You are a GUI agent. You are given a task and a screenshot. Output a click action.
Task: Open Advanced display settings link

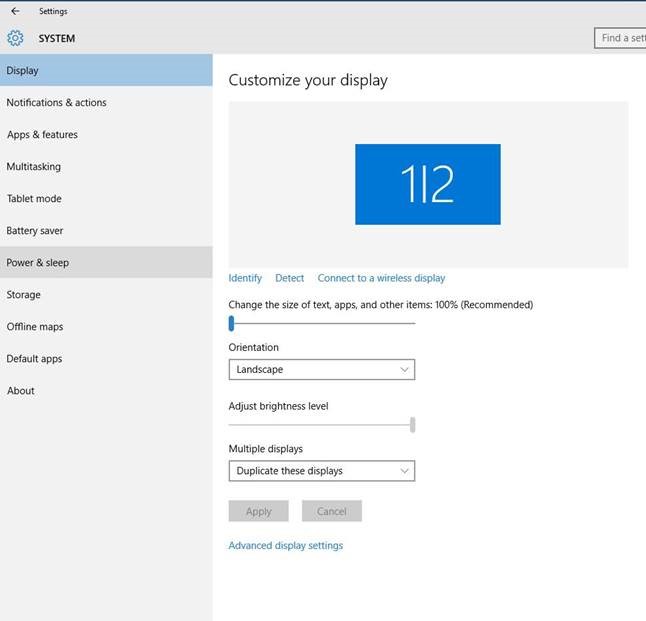pos(286,545)
